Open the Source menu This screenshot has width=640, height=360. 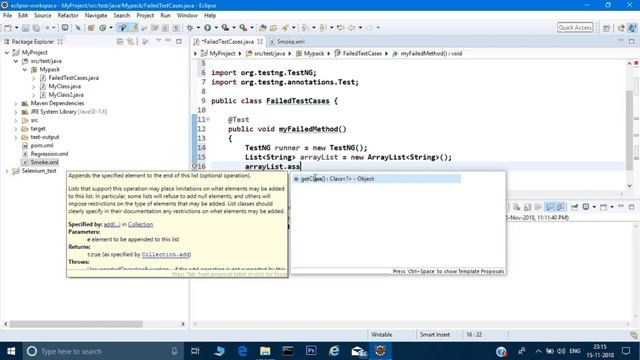[x=42, y=16]
